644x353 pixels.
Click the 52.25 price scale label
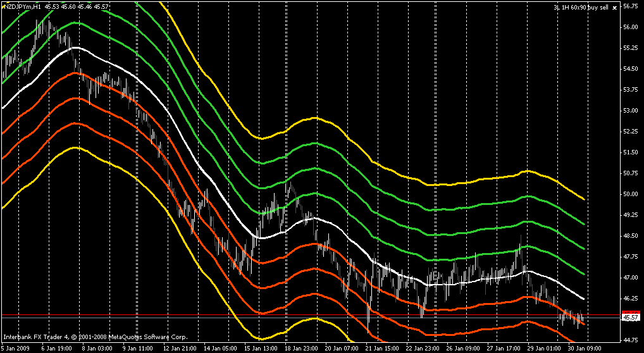(x=631, y=132)
